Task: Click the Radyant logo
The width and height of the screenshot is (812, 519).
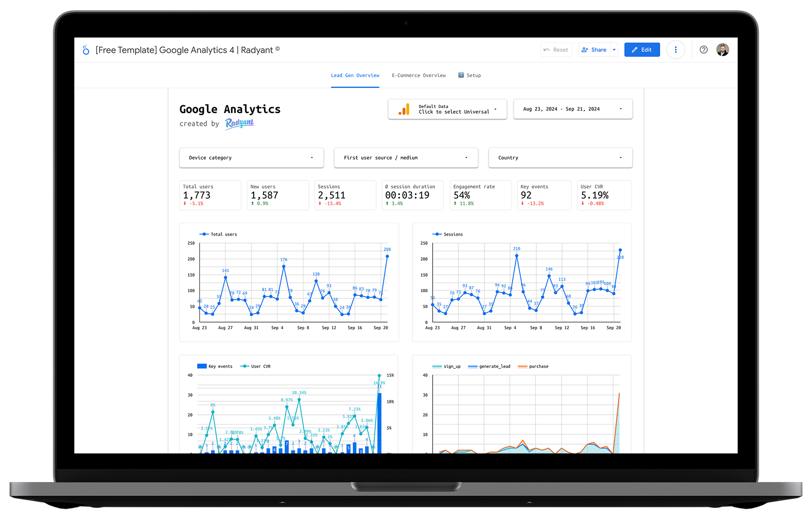Action: (239, 123)
